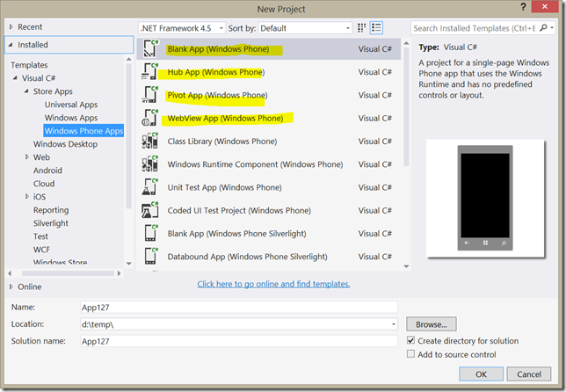This screenshot has height=392, width=566.
Task: Check Add to source control
Action: pos(410,353)
